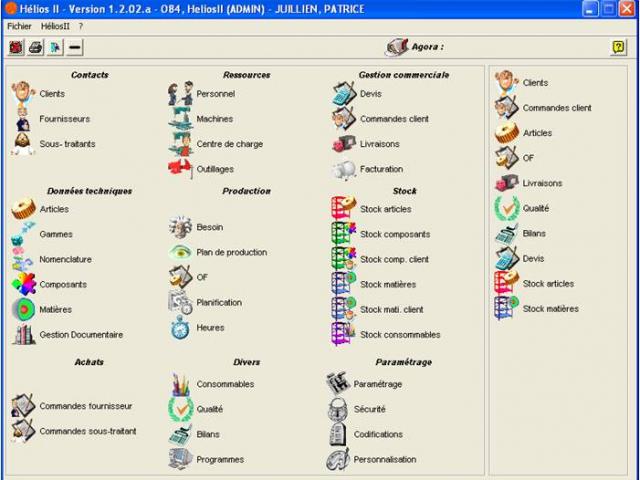Open the OF icon under Production
Screen dimensions: 640x480
click(x=180, y=277)
